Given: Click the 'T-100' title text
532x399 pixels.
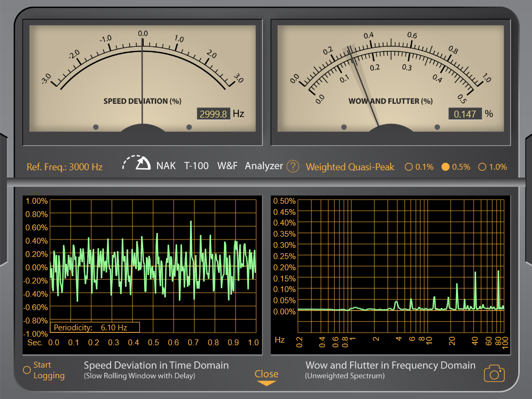Looking at the screenshot, I should (x=196, y=166).
